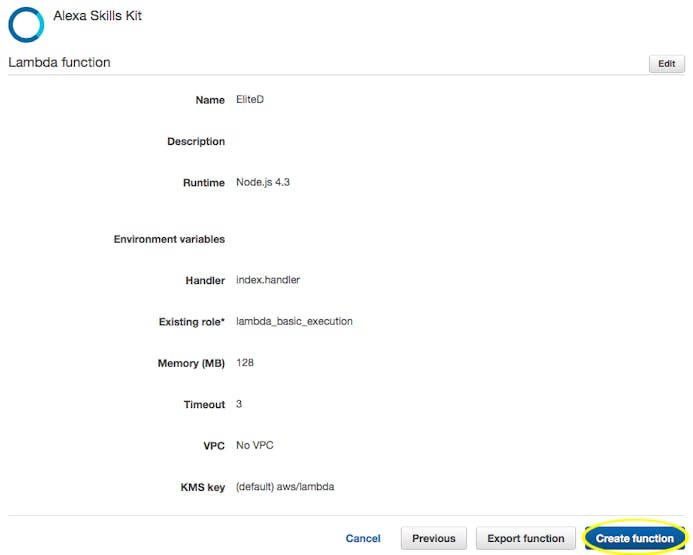Click the Cancel link
The height and width of the screenshot is (555, 693).
tap(363, 538)
